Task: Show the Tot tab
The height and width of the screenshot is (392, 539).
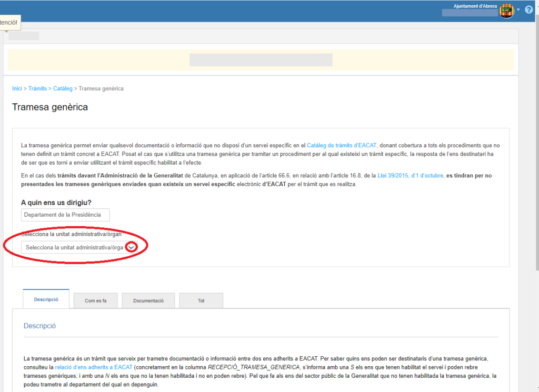Action: tap(201, 300)
